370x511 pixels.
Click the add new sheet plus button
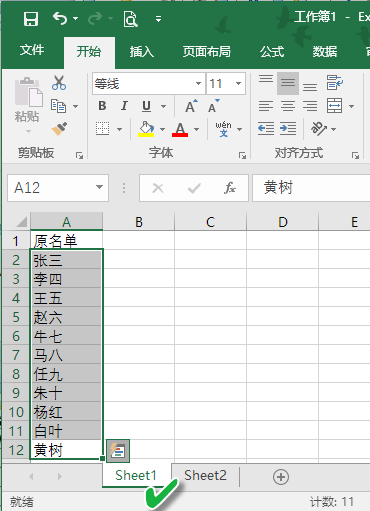point(281,477)
